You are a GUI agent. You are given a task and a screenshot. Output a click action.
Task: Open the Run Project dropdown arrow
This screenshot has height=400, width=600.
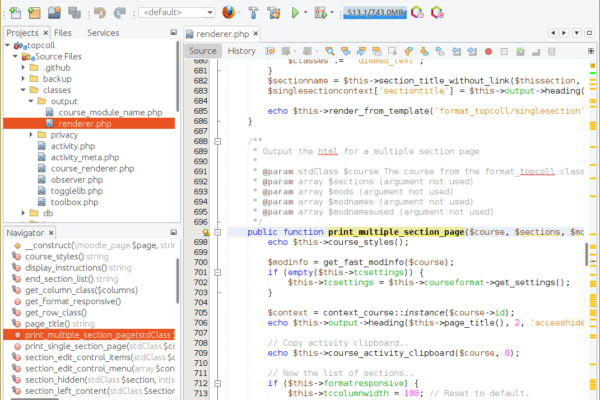click(305, 13)
